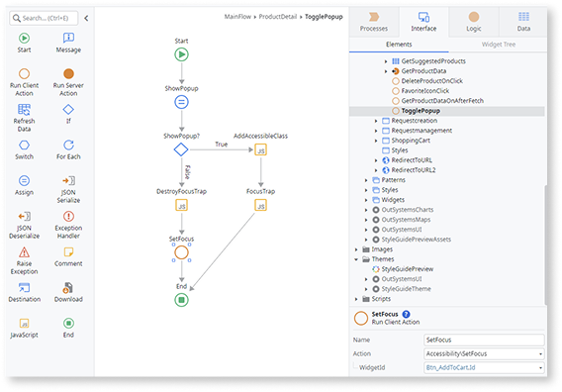The image size is (562, 392).
Task: Select the FocusTrap JavaScript node
Action: tap(261, 205)
